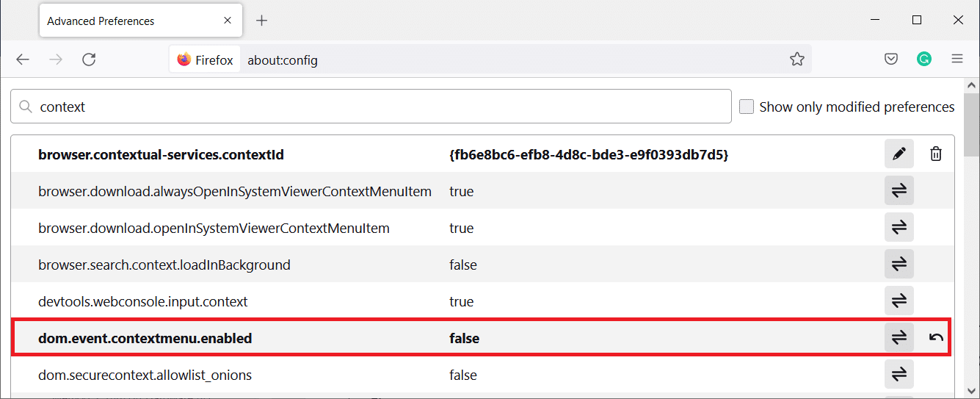Maximize the Firefox window
The width and height of the screenshot is (980, 399).
pos(917,21)
